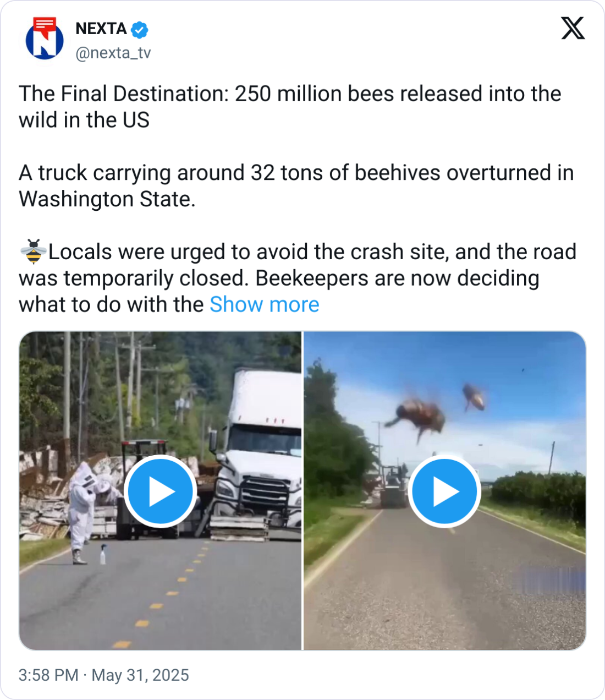
Task: Expand the tweet with Show more
Action: click(264, 304)
